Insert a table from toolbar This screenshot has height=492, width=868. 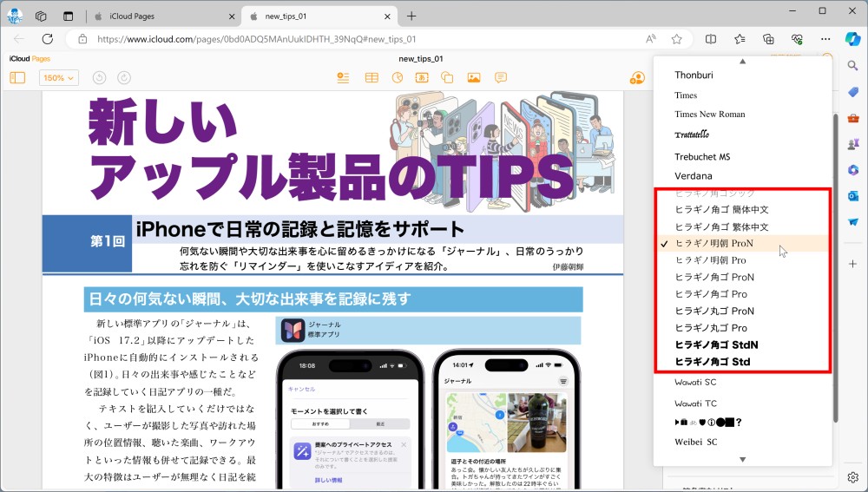(x=372, y=77)
